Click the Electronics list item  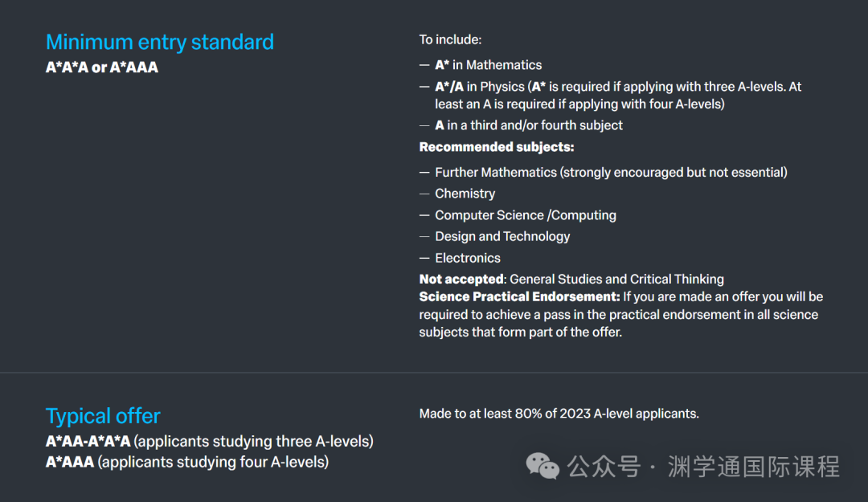tap(468, 258)
